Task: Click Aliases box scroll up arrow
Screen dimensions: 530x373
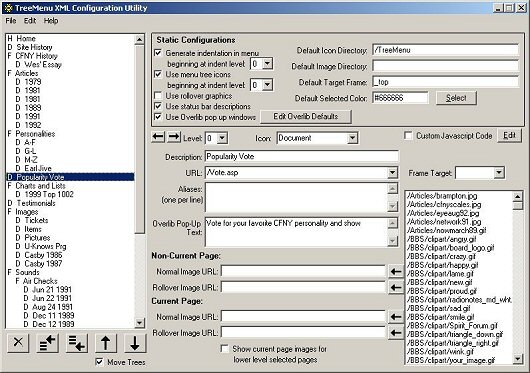Action: click(392, 189)
